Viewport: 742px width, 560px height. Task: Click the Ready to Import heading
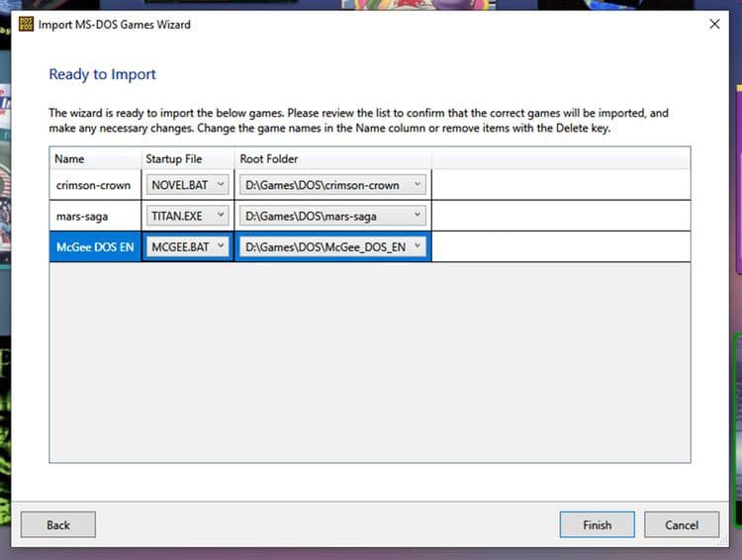click(102, 74)
